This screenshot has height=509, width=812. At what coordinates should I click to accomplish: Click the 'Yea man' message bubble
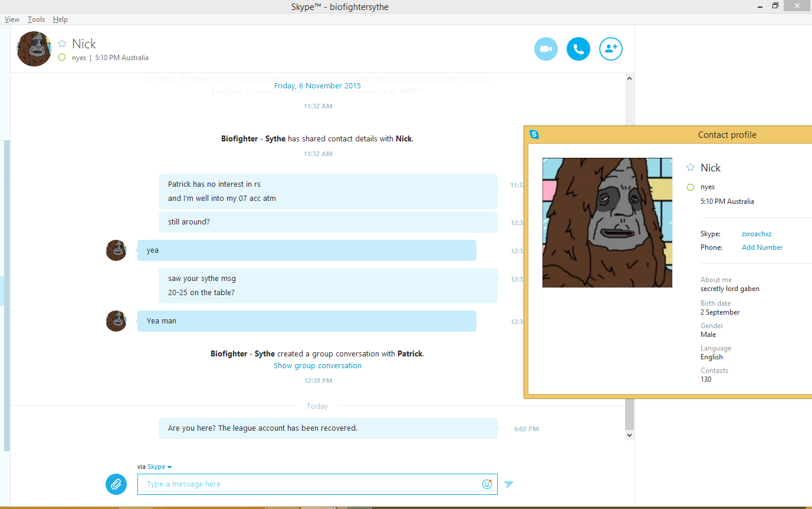tap(307, 321)
